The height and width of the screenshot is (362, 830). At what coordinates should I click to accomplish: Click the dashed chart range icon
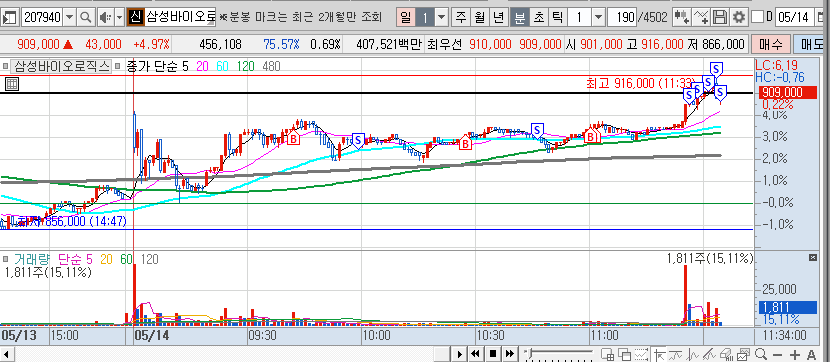coord(642,354)
